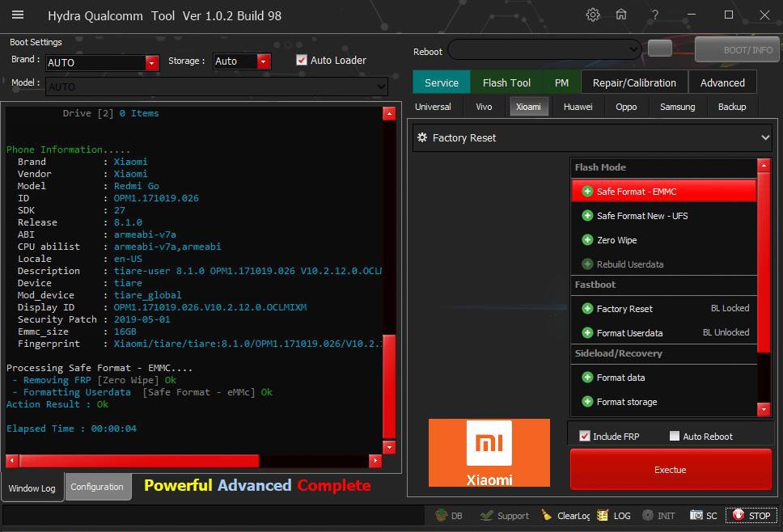The image size is (783, 532).
Task: Open the PM tab
Action: (x=561, y=82)
